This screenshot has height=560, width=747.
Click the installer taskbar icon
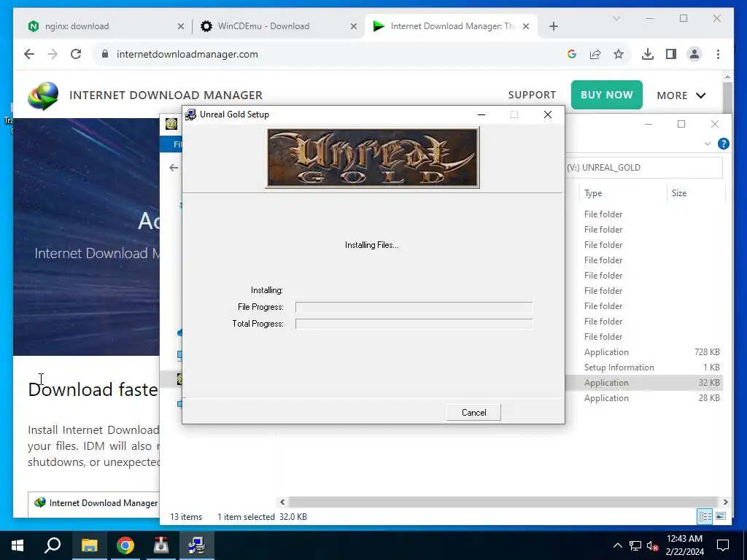pyautogui.click(x=161, y=545)
